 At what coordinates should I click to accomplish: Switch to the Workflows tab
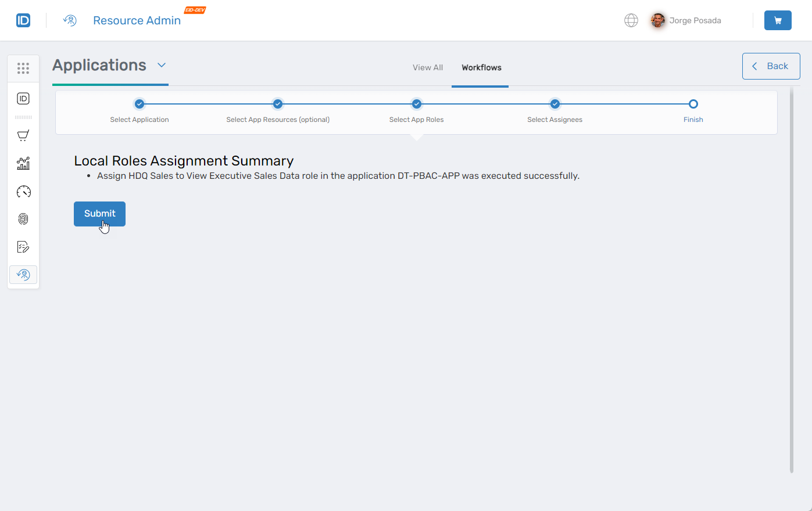(480, 67)
